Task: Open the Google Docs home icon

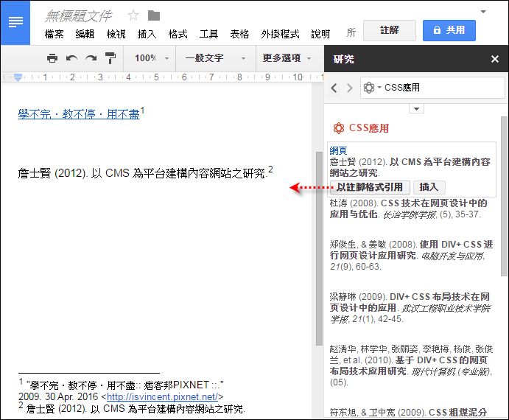Action: [15, 22]
